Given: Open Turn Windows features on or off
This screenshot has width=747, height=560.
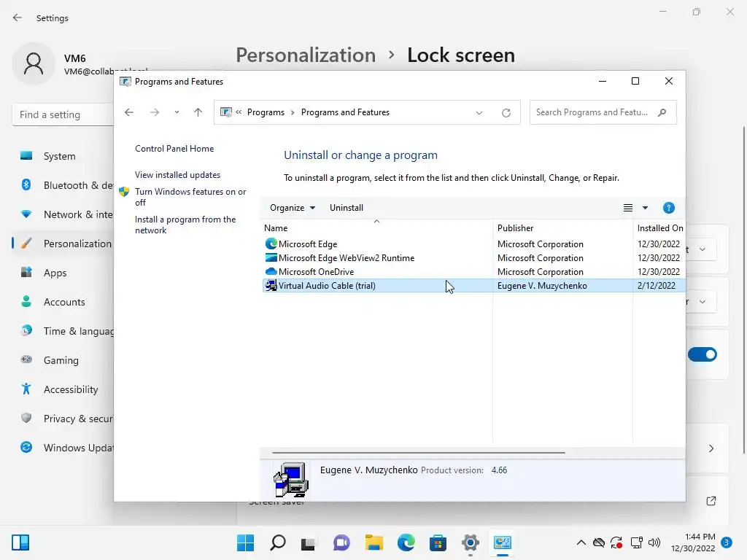Looking at the screenshot, I should point(190,197).
